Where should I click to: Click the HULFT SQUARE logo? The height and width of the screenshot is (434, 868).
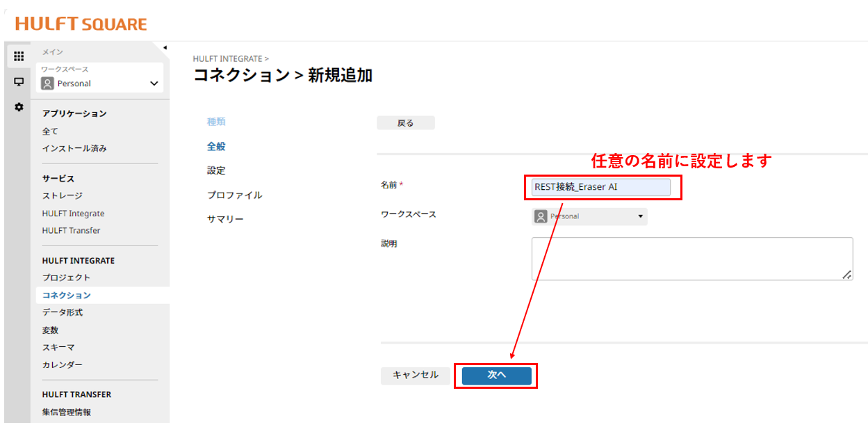[x=81, y=24]
